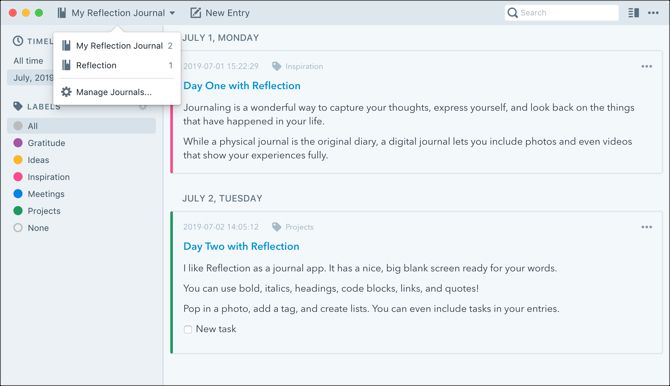Select the Reflection journal in popup
670x386 pixels.
tap(117, 65)
